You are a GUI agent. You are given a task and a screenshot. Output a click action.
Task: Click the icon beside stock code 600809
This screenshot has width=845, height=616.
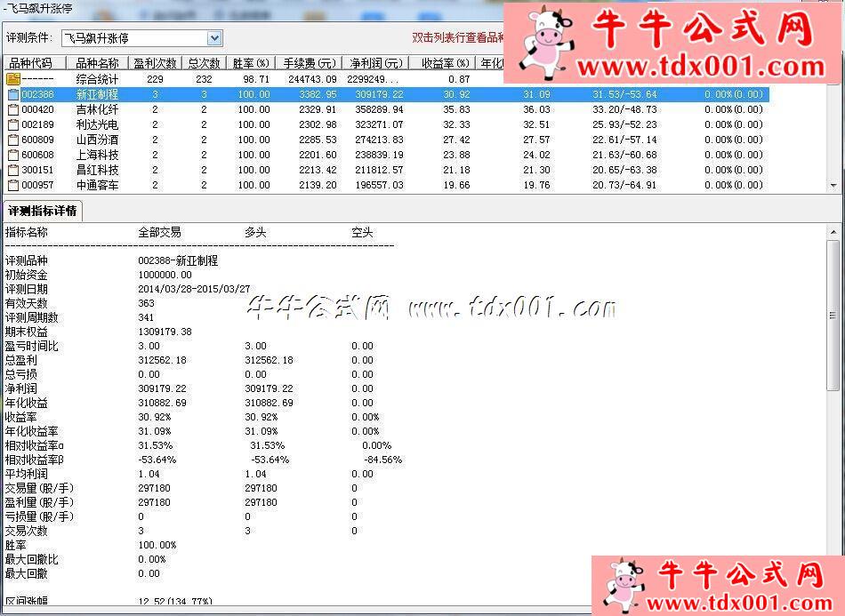(x=13, y=140)
